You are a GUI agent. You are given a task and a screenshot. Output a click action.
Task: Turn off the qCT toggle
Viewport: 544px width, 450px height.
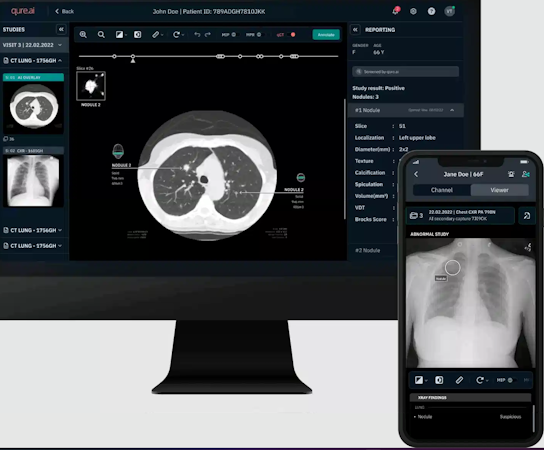click(292, 35)
